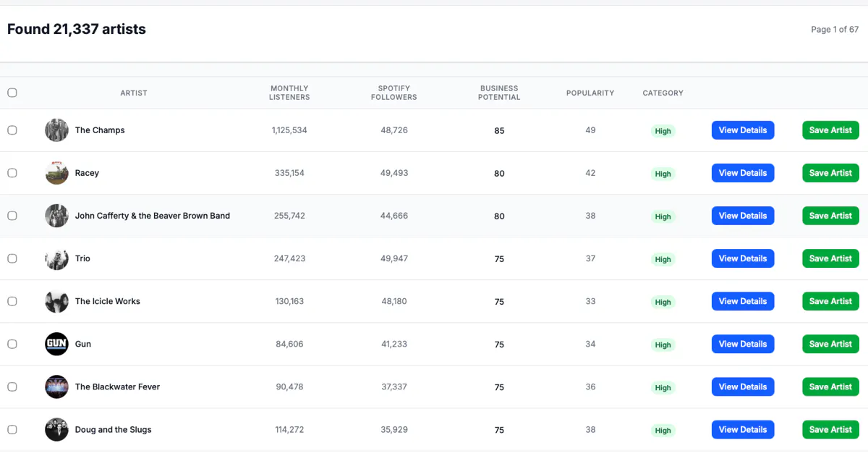Click John Cafferty & the Beaver Brown Band name
868x456 pixels.
pos(153,216)
